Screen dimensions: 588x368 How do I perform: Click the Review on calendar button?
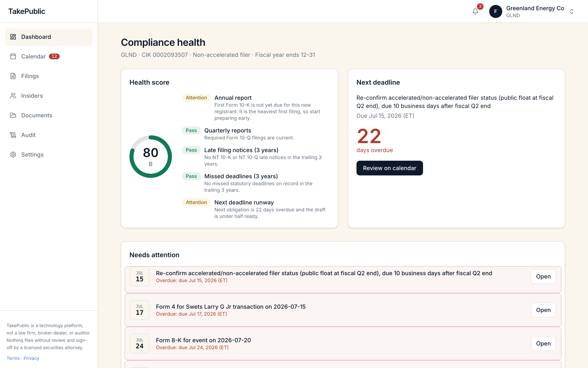click(x=390, y=168)
